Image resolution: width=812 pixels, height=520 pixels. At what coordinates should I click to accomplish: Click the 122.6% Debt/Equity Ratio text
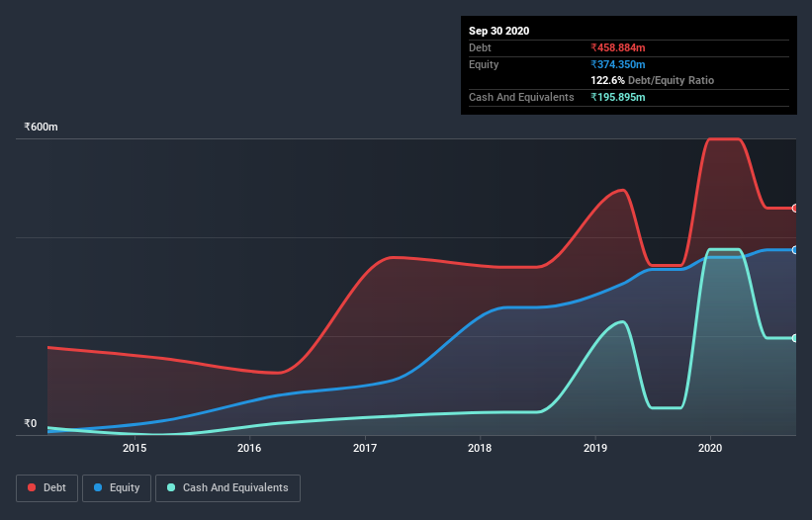(x=652, y=80)
